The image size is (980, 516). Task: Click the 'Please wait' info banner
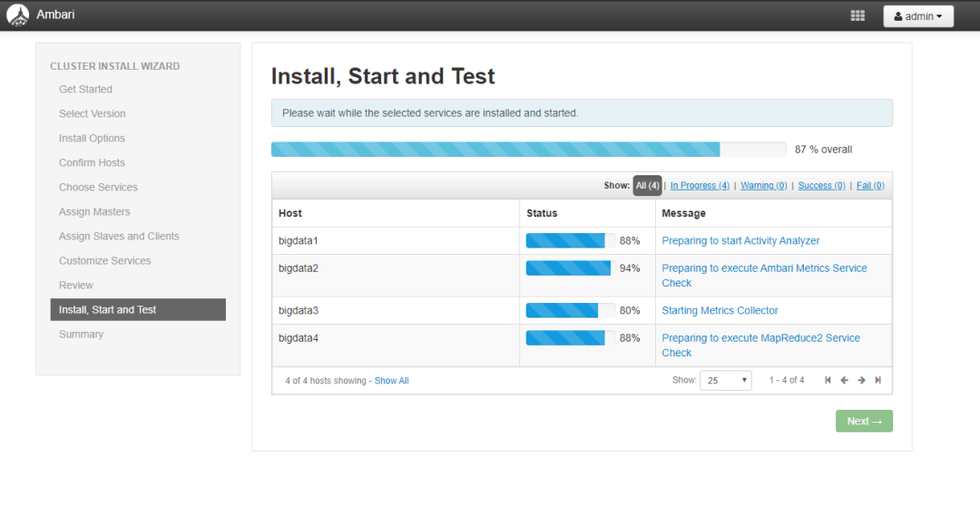[582, 113]
